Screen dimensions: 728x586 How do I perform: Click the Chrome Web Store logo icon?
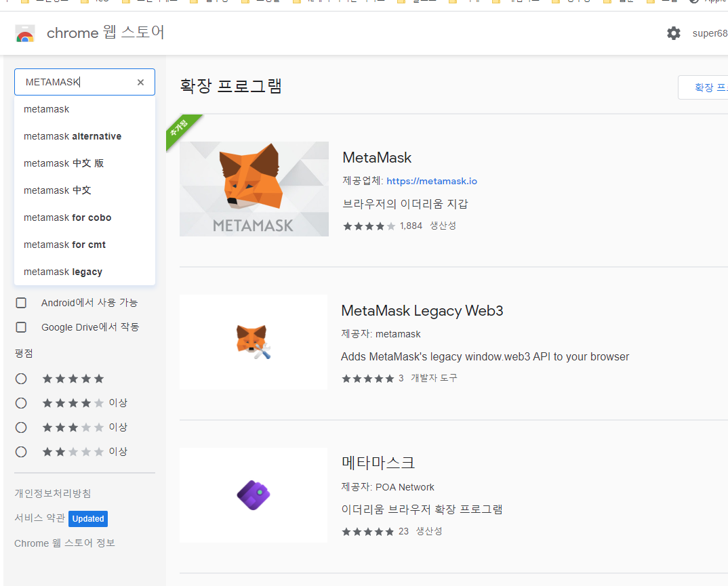click(25, 33)
